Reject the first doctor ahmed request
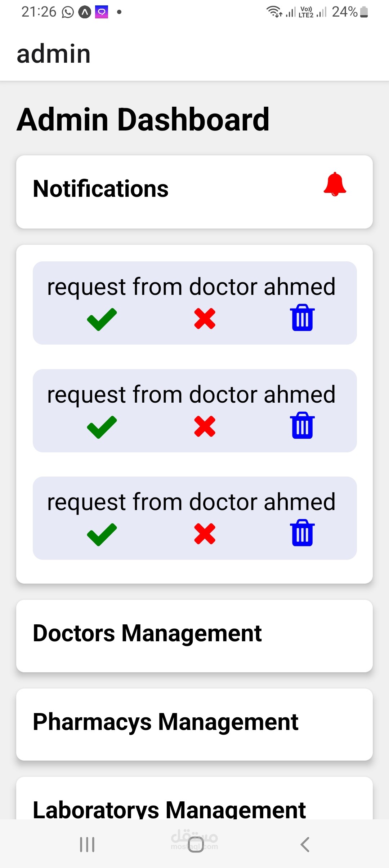389x868 pixels. click(x=205, y=319)
